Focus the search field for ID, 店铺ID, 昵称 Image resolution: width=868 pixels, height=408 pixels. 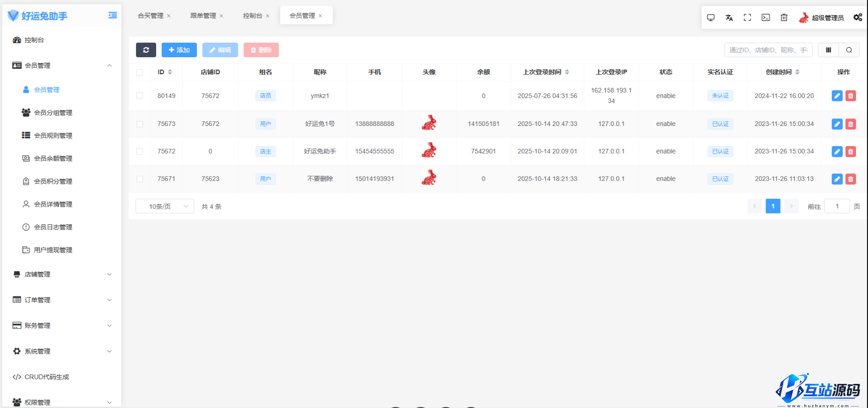pyautogui.click(x=768, y=50)
